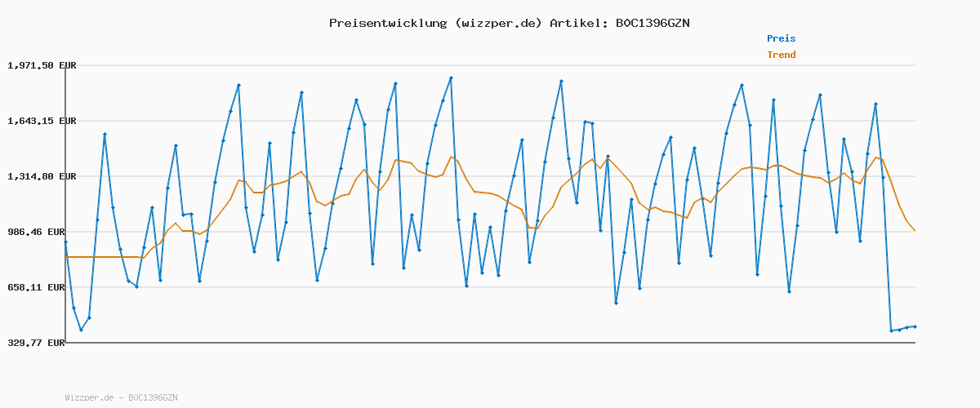
Task: Click the highest peak of the blue price line
Action: pos(451,78)
